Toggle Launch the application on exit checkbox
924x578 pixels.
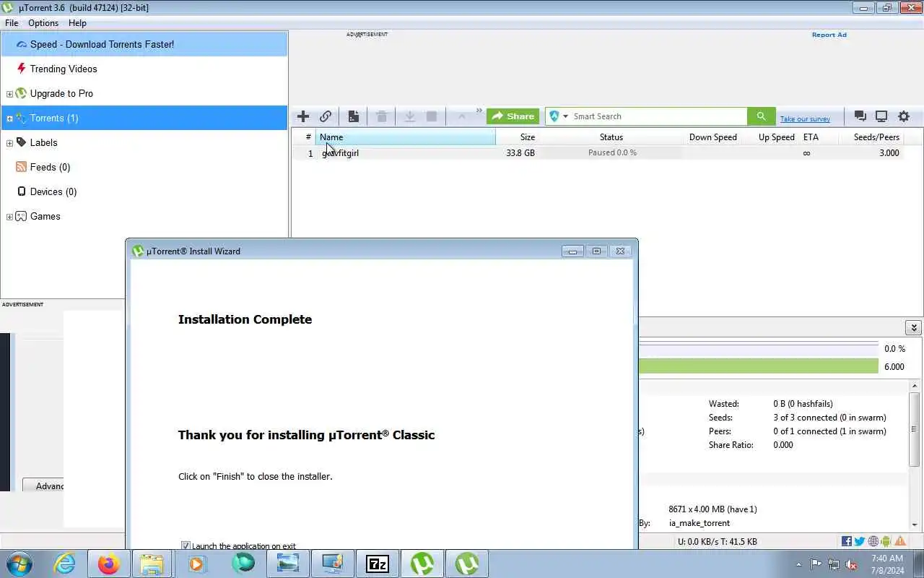186,546
